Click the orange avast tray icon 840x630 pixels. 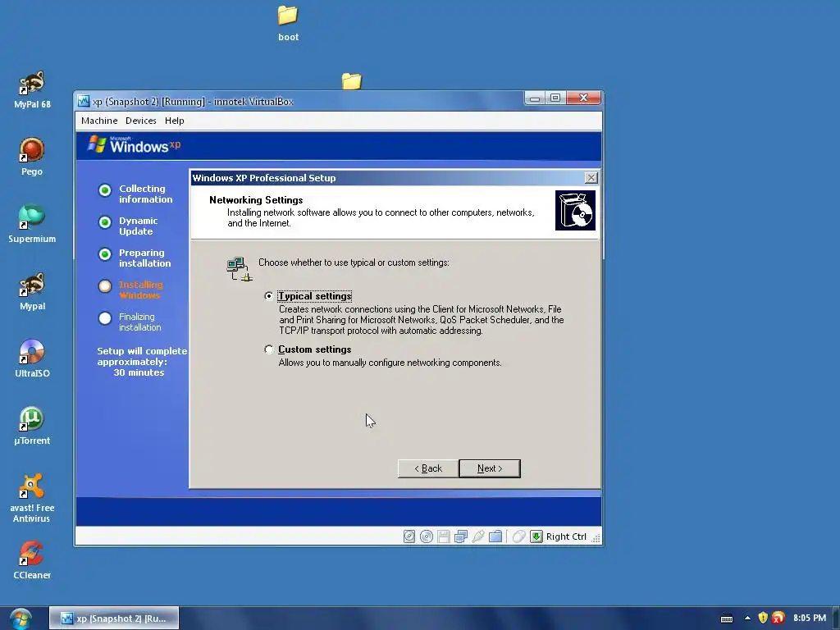click(778, 619)
